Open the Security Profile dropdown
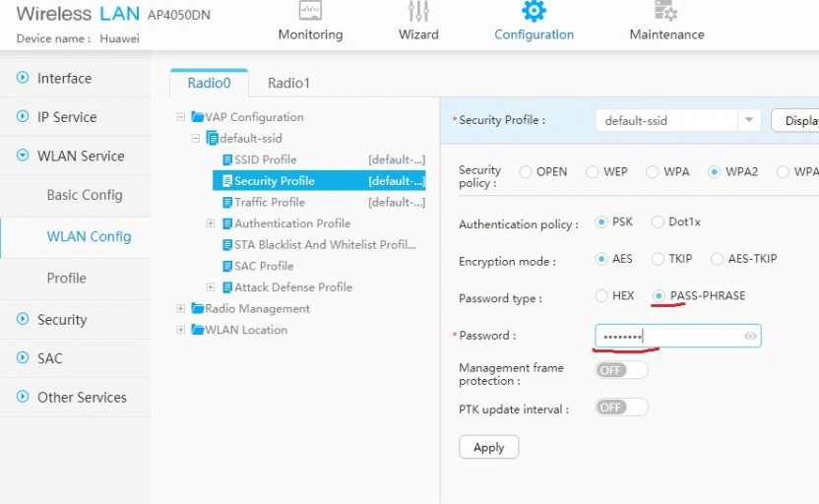This screenshot has width=819, height=504. tap(750, 120)
